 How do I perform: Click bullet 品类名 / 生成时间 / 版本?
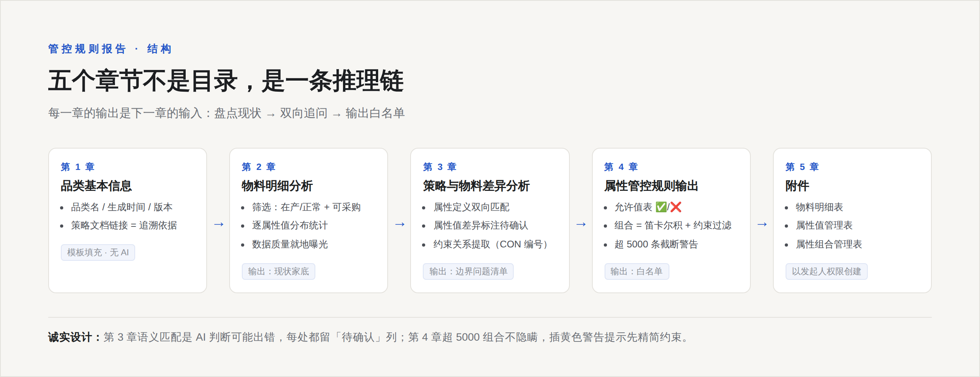tap(122, 207)
